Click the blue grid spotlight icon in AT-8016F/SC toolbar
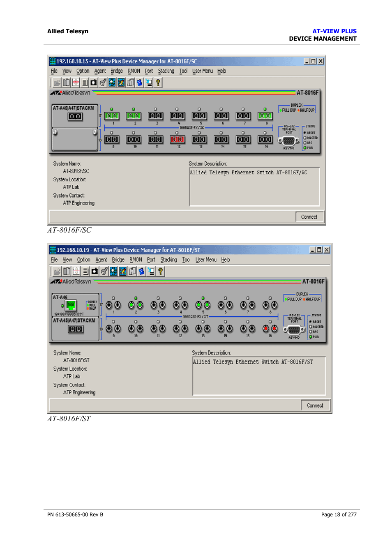This screenshot has height=555, width=392. [112, 83]
